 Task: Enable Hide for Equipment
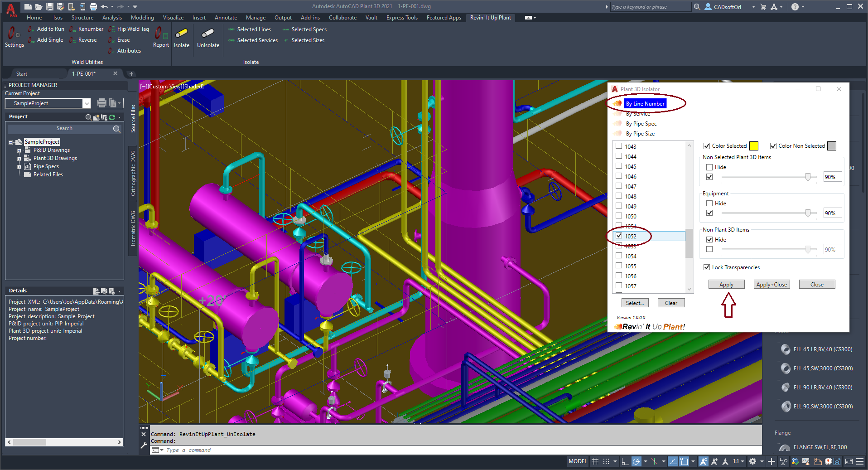pyautogui.click(x=709, y=204)
